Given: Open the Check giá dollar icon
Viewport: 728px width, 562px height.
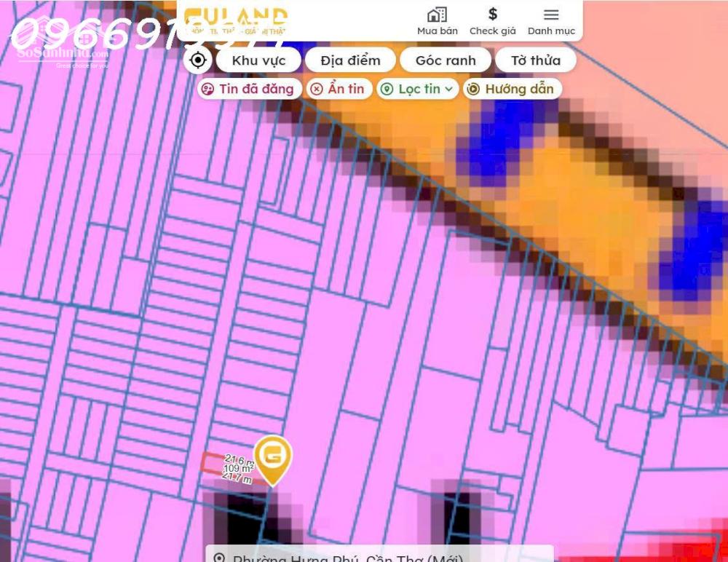Looking at the screenshot, I should tap(492, 15).
